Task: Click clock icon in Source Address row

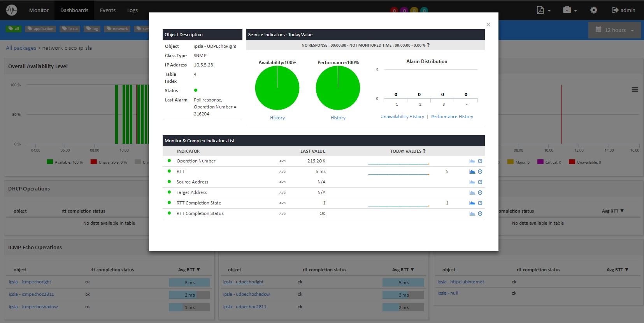Action: [480, 182]
